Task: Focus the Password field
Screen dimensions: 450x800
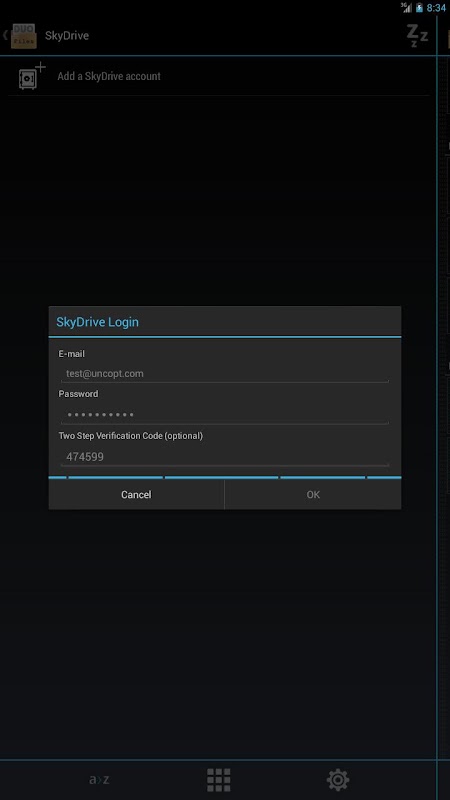Action: [x=224, y=415]
